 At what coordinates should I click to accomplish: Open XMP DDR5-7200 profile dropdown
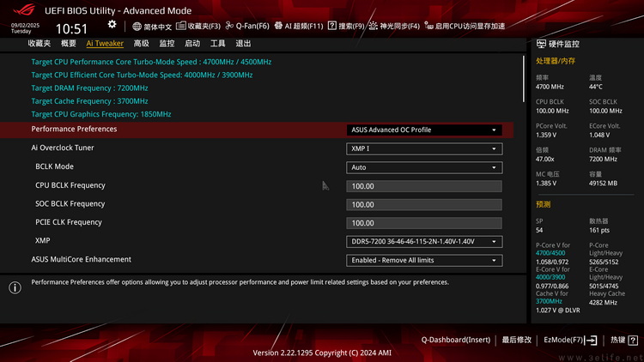[424, 242]
